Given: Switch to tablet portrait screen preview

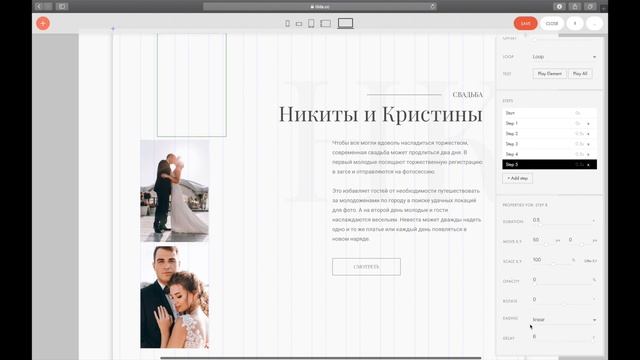Looking at the screenshot, I should [x=311, y=23].
